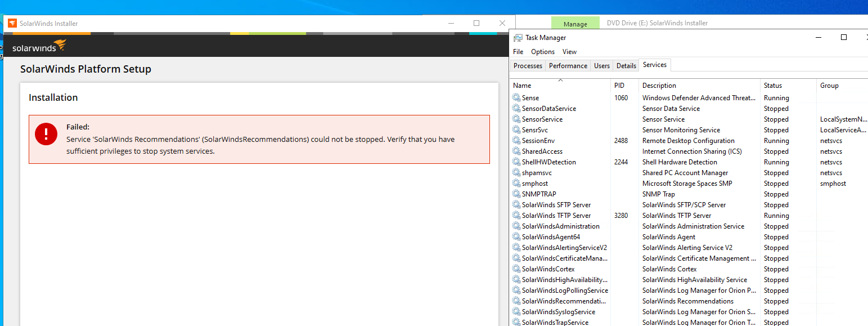Click PID 1060 of the Sense service

tap(621, 98)
